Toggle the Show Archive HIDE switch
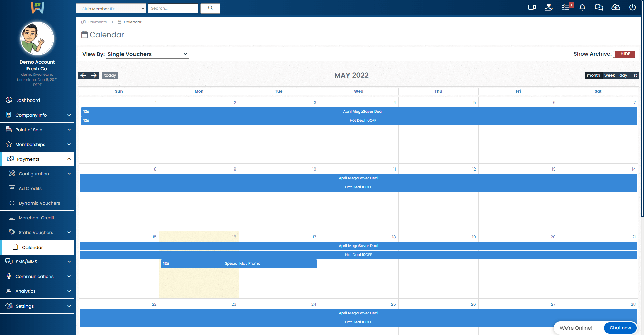Viewport: 644px width, 335px height. [x=624, y=54]
